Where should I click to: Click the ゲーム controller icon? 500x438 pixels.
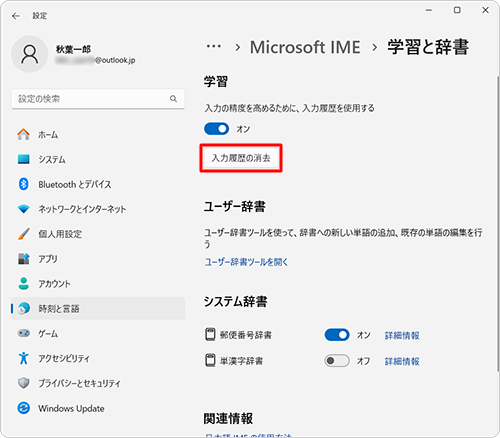coord(24,333)
